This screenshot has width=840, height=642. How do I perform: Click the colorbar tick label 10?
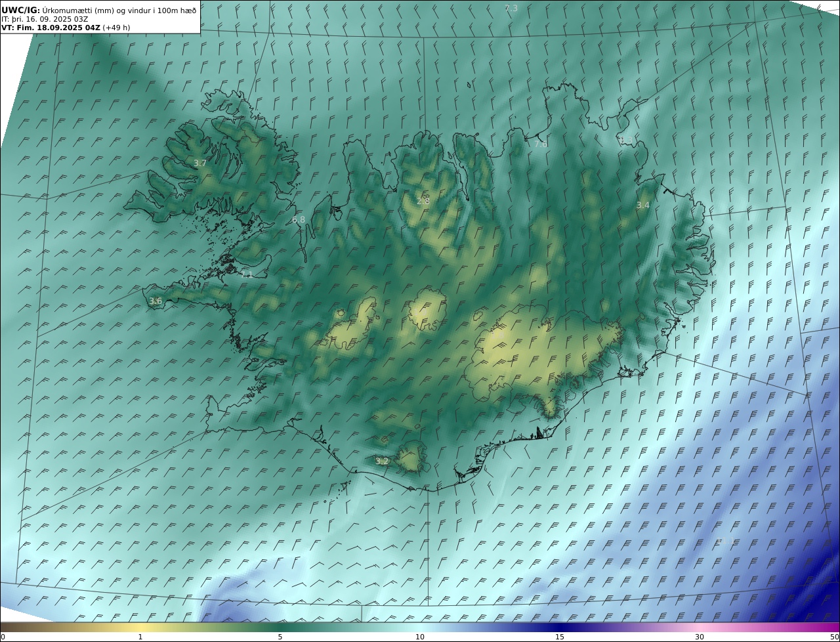pyautogui.click(x=420, y=637)
